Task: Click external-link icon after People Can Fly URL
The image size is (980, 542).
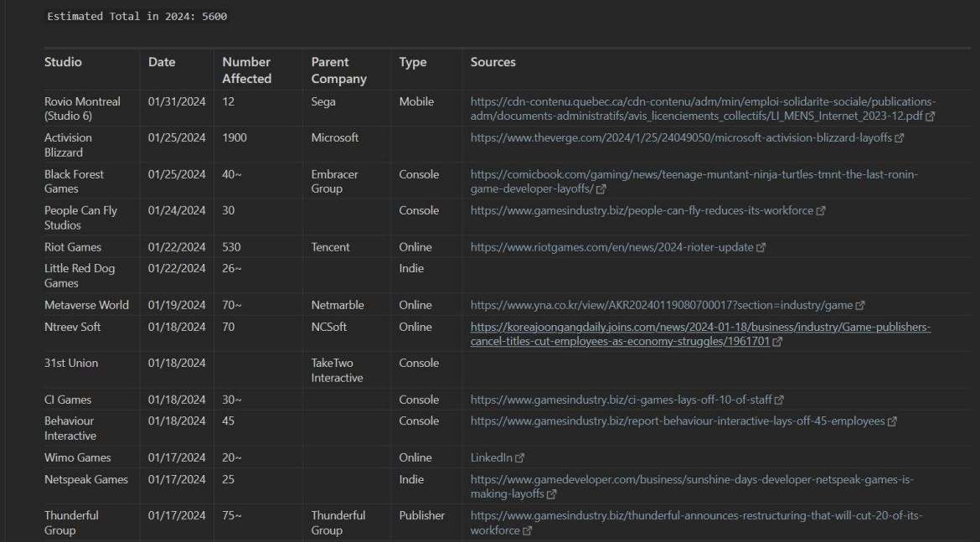Action: point(821,211)
